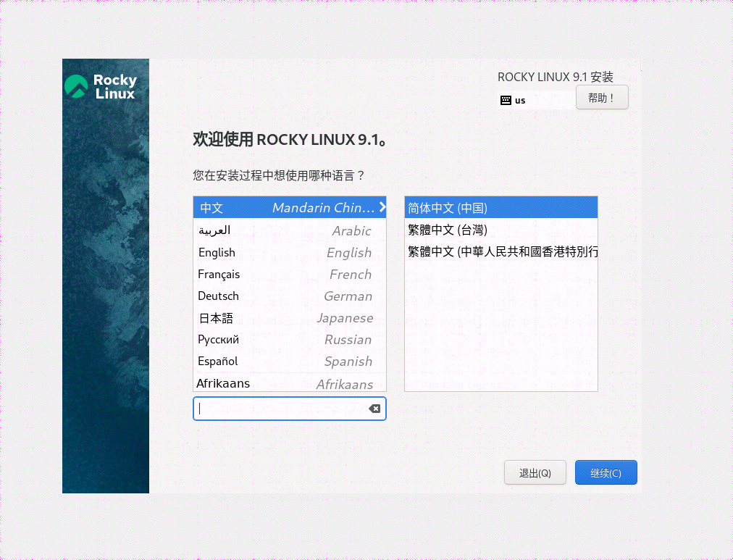Select the Arabic language row
The image size is (733, 560).
(x=290, y=230)
